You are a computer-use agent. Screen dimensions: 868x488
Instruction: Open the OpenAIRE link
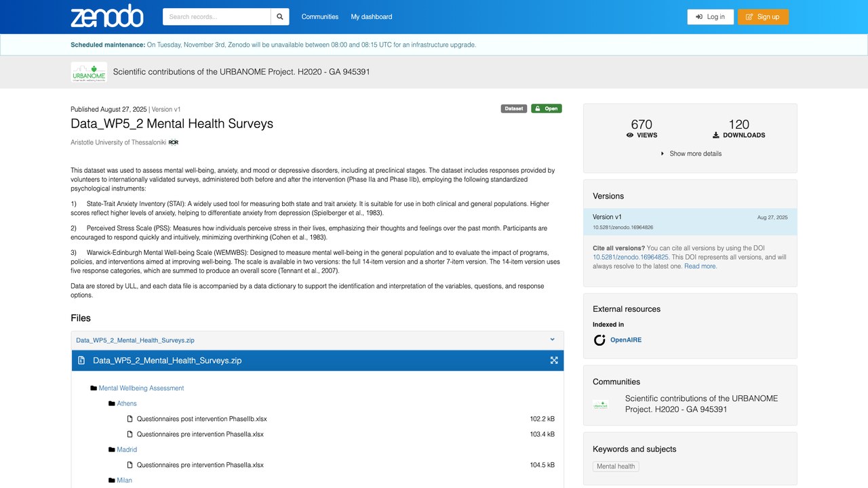[x=626, y=340]
